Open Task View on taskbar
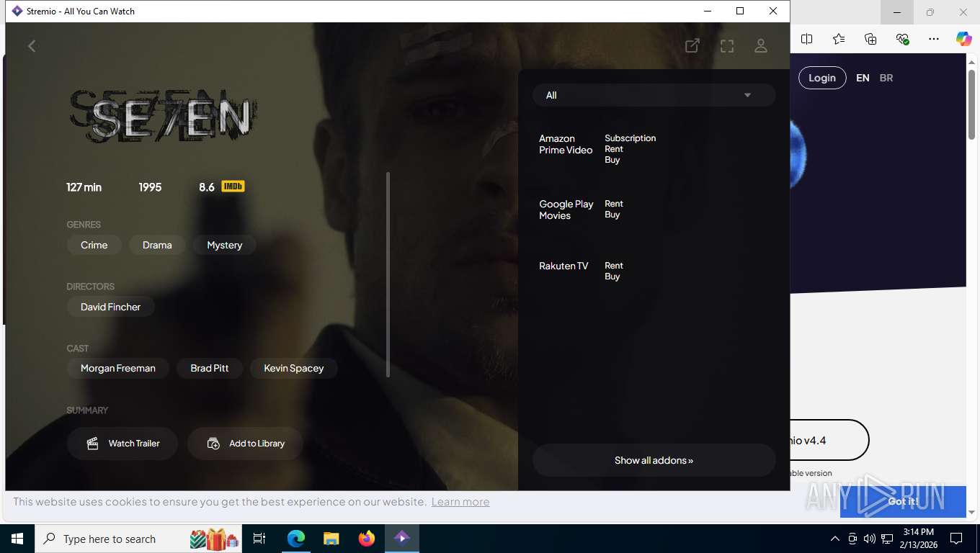Viewport: 980px width, 553px height. click(x=259, y=539)
